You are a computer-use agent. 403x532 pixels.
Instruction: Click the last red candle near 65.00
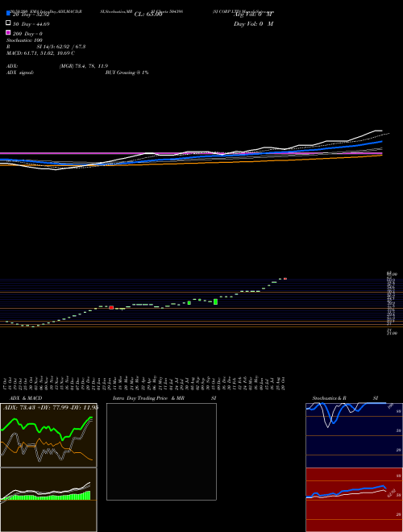coord(285,279)
